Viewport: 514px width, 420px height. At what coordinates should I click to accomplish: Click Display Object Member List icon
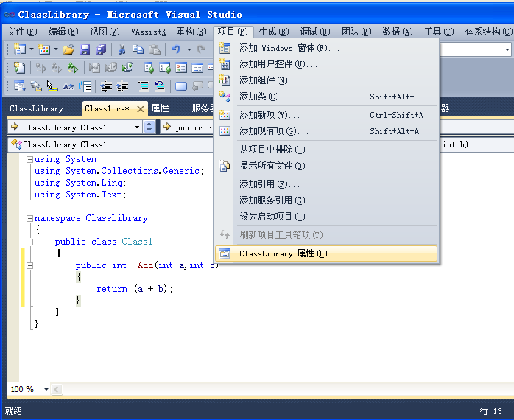tap(20, 86)
